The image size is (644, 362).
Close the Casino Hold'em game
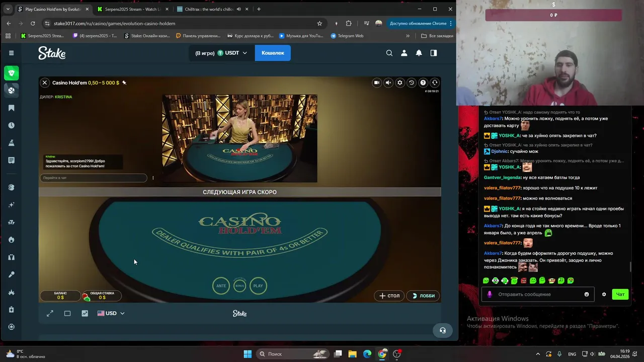[x=45, y=82]
